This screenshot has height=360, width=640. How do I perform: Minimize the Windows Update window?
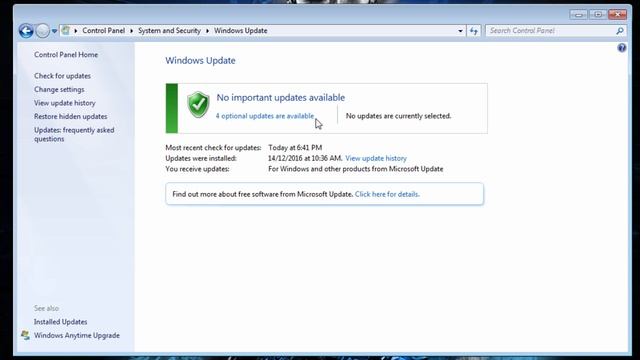coord(578,15)
